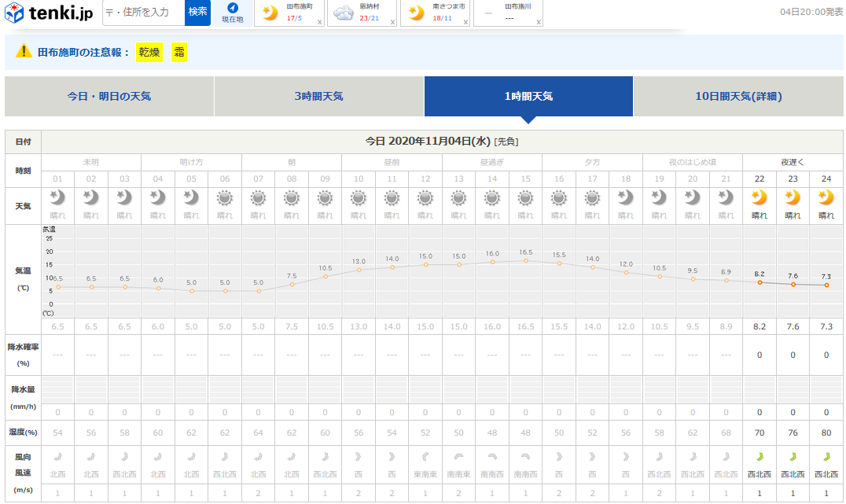Image resolution: width=846 pixels, height=504 pixels.
Task: Click the wind arrow at hour 01
Action: 57,457
